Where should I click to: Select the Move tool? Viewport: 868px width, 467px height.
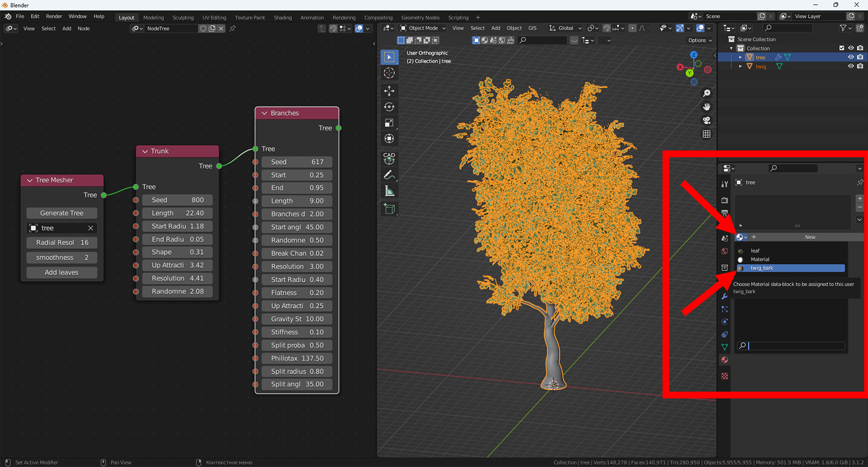point(389,91)
